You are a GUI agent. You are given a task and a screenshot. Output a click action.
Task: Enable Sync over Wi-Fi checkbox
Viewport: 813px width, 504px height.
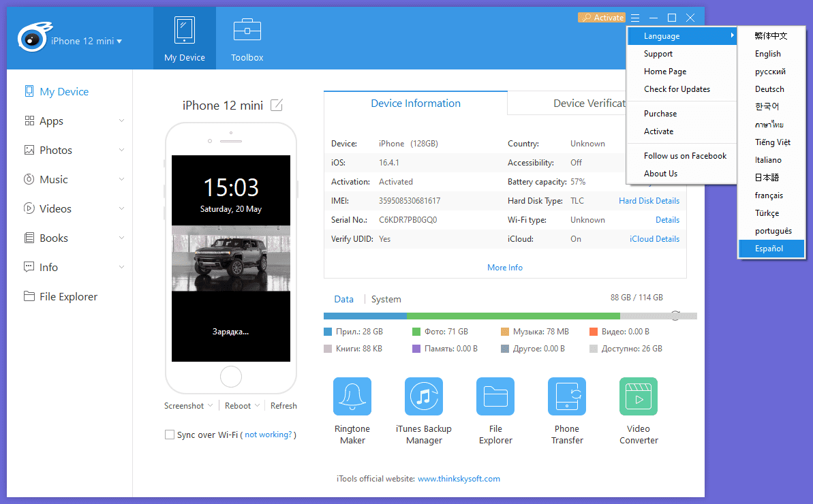tap(170, 435)
